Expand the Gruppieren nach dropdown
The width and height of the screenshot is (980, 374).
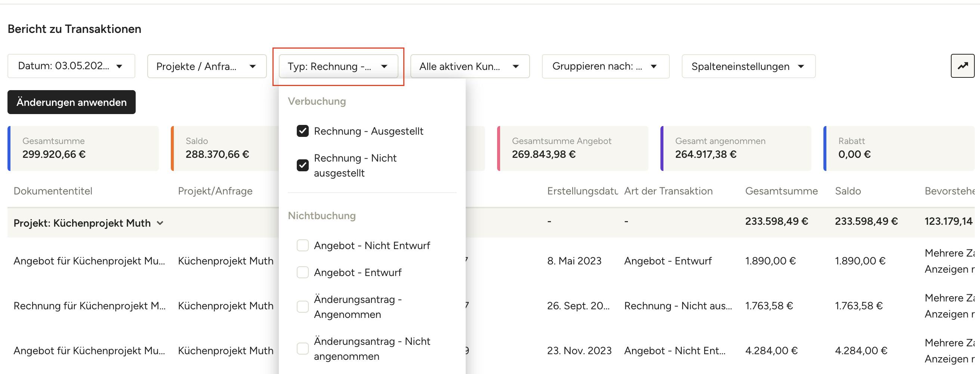tap(605, 66)
